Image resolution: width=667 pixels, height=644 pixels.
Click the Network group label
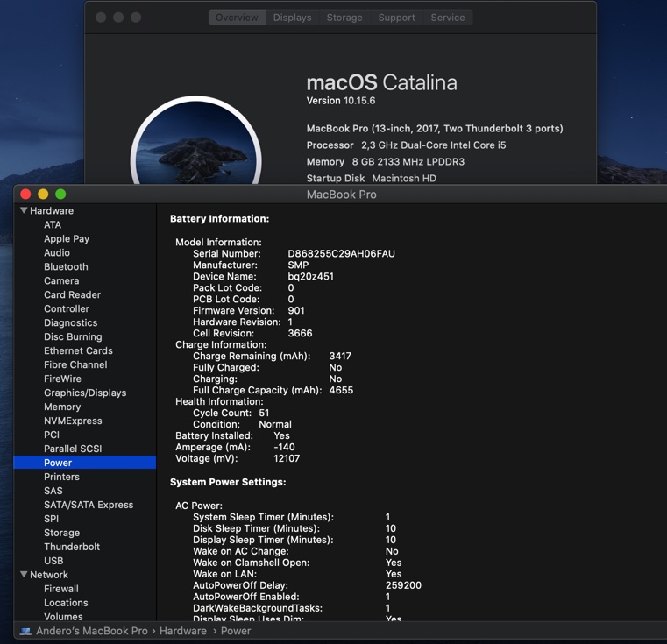click(x=49, y=575)
